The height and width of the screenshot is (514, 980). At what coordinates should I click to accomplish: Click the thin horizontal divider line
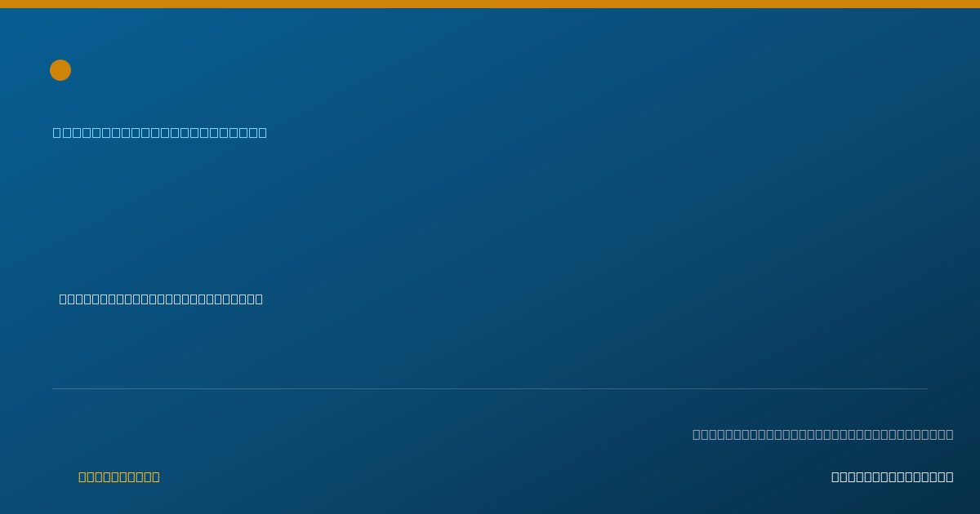click(x=490, y=388)
